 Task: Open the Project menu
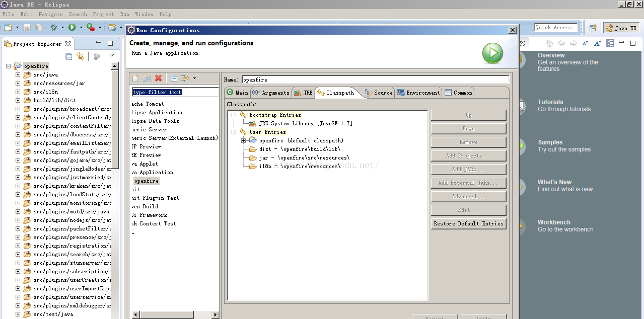[x=103, y=14]
